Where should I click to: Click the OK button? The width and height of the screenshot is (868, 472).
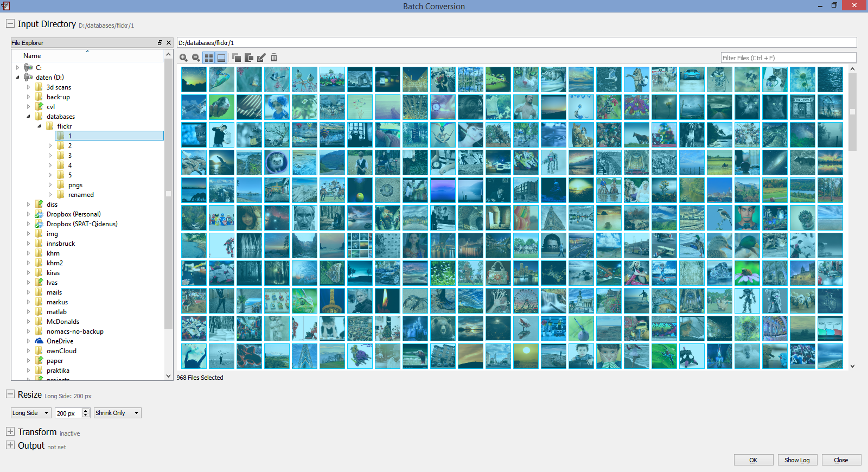pyautogui.click(x=754, y=460)
